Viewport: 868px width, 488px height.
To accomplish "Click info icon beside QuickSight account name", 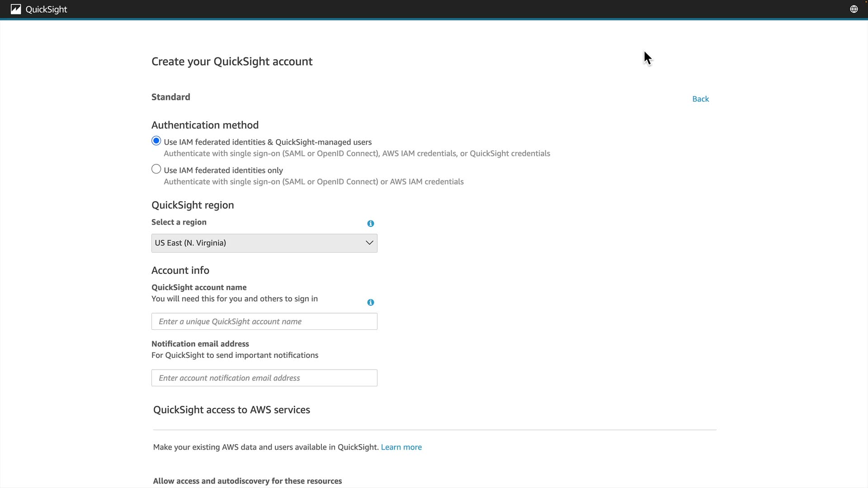I will (371, 302).
